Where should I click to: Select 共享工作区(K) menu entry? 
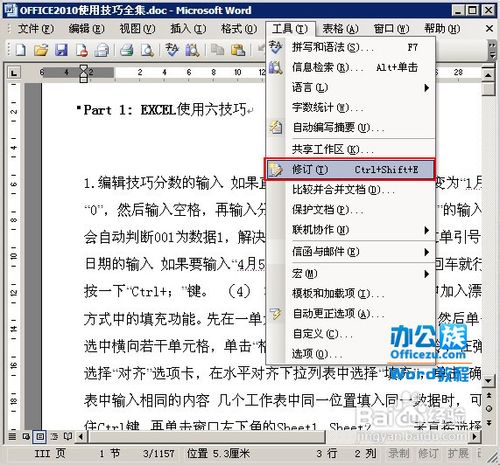(351, 149)
